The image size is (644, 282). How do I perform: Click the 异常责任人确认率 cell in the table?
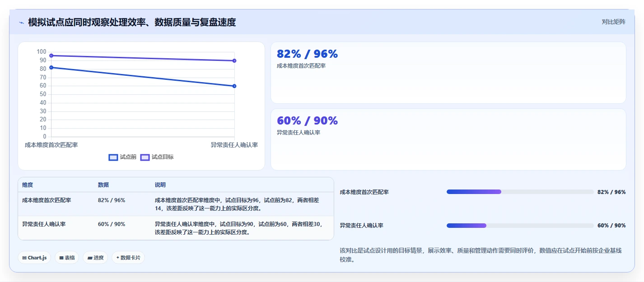(44, 224)
